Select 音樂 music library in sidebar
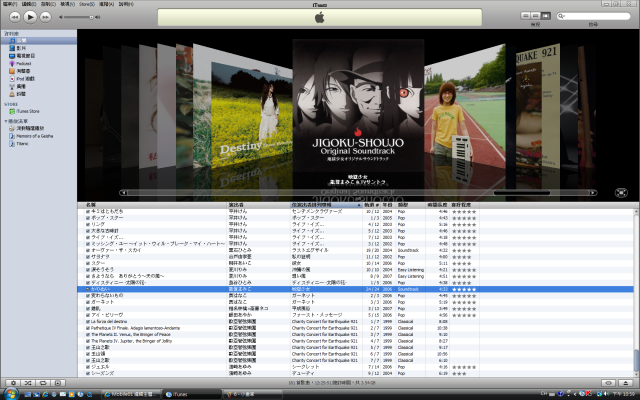Image resolution: width=640 pixels, height=400 pixels. pos(38,40)
